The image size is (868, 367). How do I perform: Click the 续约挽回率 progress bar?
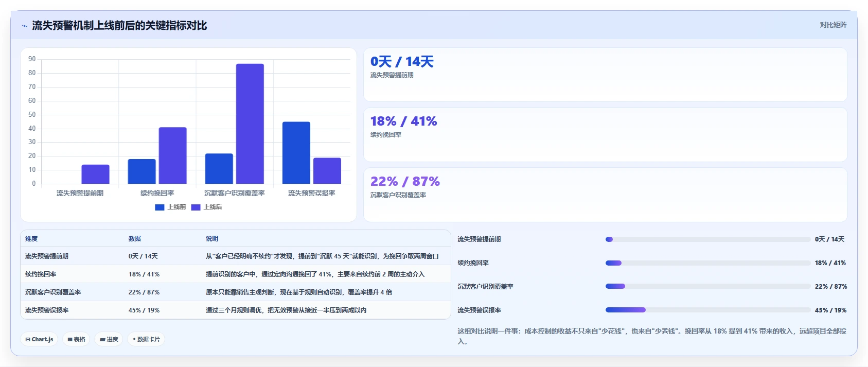pyautogui.click(x=708, y=263)
